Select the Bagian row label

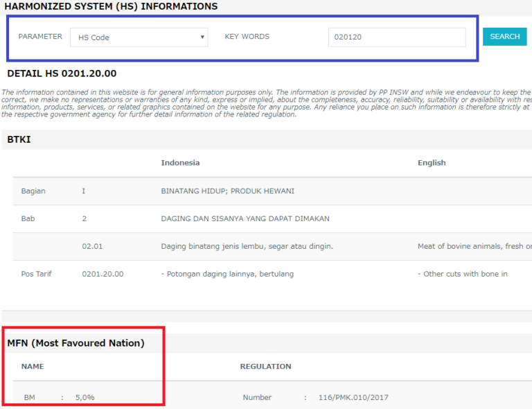(33, 191)
